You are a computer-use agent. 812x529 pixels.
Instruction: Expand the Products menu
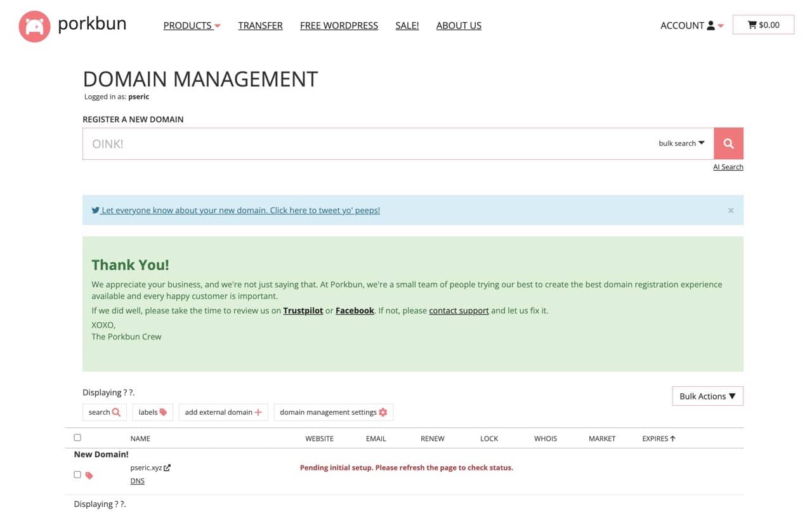pyautogui.click(x=192, y=25)
